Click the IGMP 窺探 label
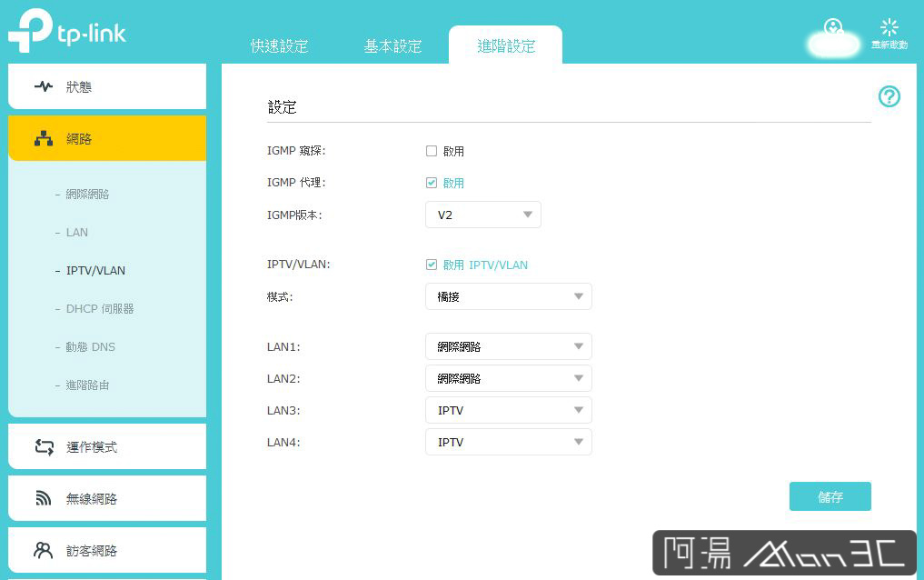Viewport: 924px width, 580px height. [296, 151]
